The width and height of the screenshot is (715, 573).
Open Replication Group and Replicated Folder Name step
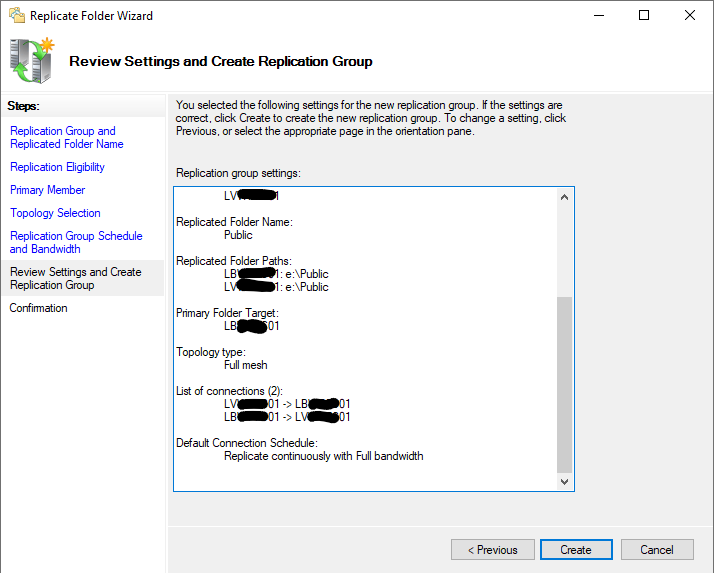tap(67, 137)
